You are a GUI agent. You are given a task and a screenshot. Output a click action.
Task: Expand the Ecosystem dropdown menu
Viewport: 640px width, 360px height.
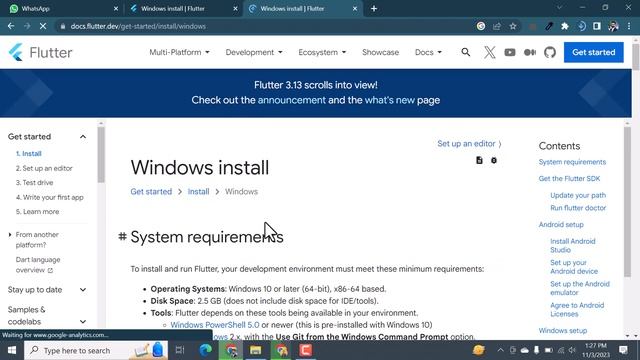tap(322, 52)
